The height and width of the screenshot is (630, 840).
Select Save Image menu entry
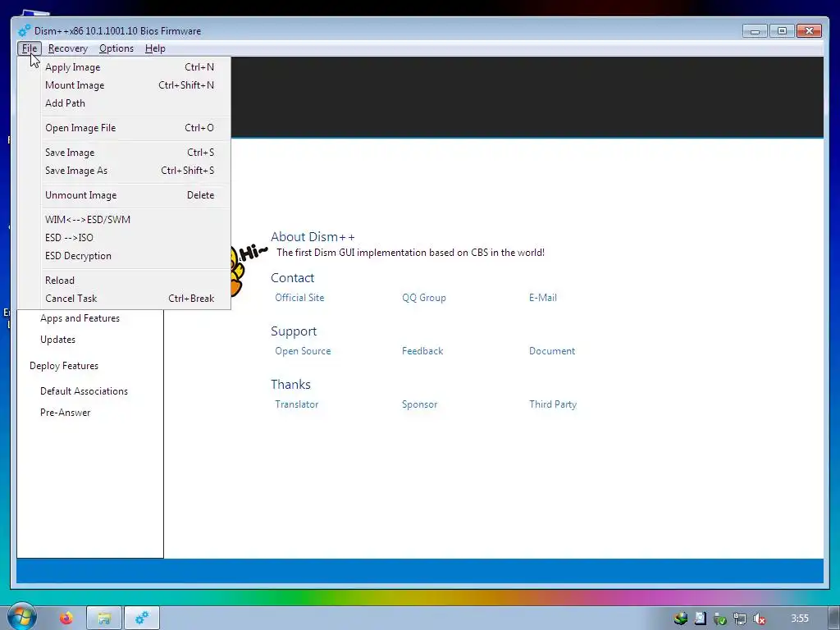click(x=129, y=152)
